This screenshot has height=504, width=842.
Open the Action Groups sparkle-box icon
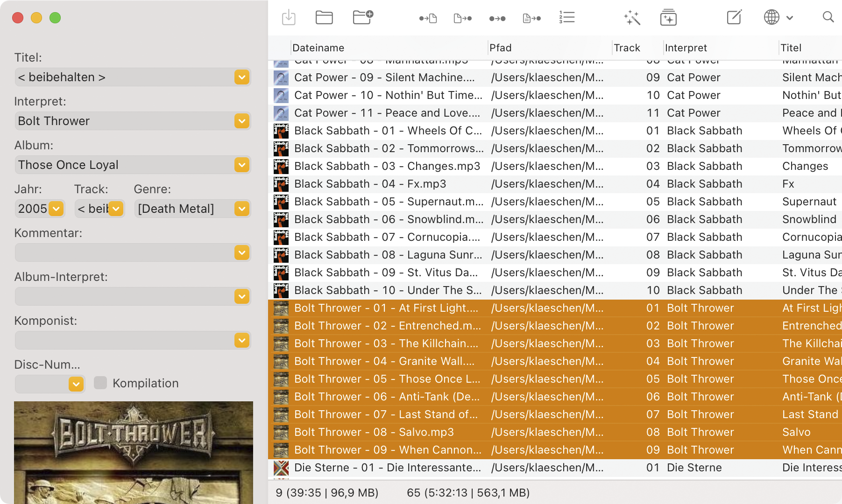click(x=668, y=18)
